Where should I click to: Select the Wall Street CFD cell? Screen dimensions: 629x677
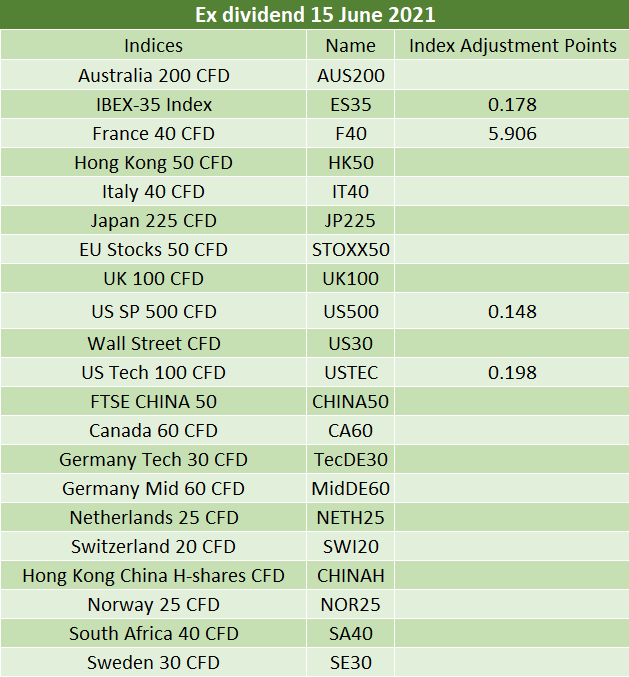(153, 343)
